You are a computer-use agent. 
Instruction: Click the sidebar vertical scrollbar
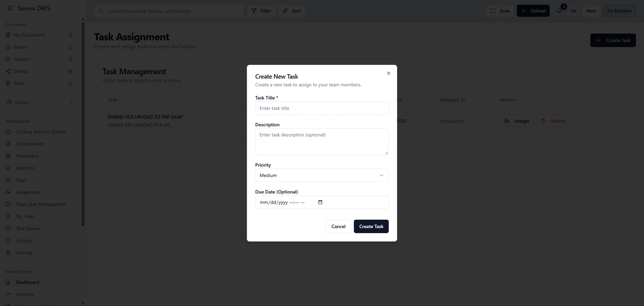(x=83, y=124)
